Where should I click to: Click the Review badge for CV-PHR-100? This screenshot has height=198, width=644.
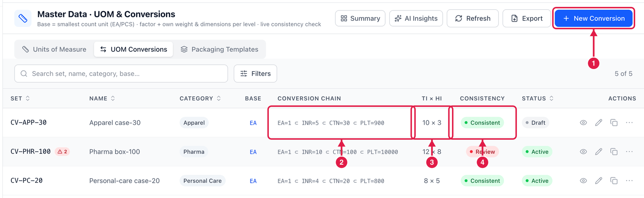[482, 152]
